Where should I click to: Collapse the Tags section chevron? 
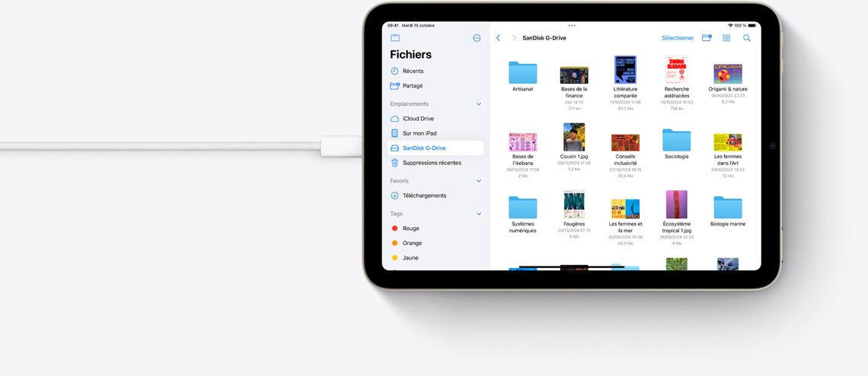pyautogui.click(x=479, y=214)
